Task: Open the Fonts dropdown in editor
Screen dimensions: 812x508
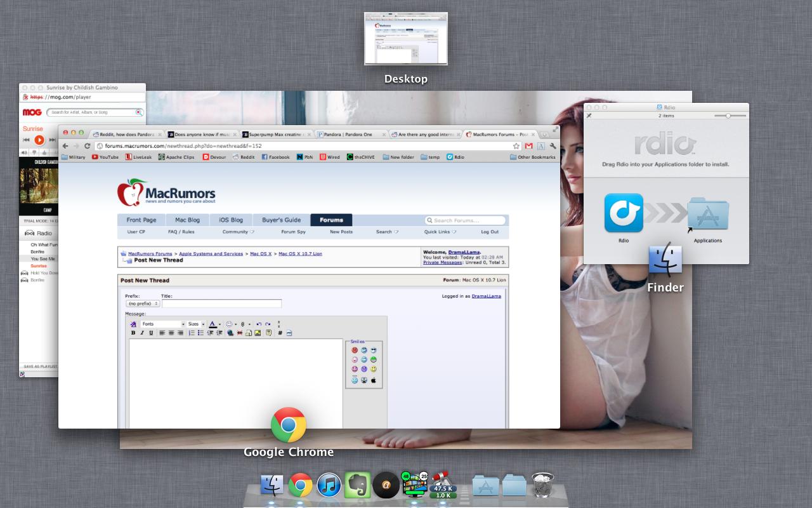Action: 163,324
